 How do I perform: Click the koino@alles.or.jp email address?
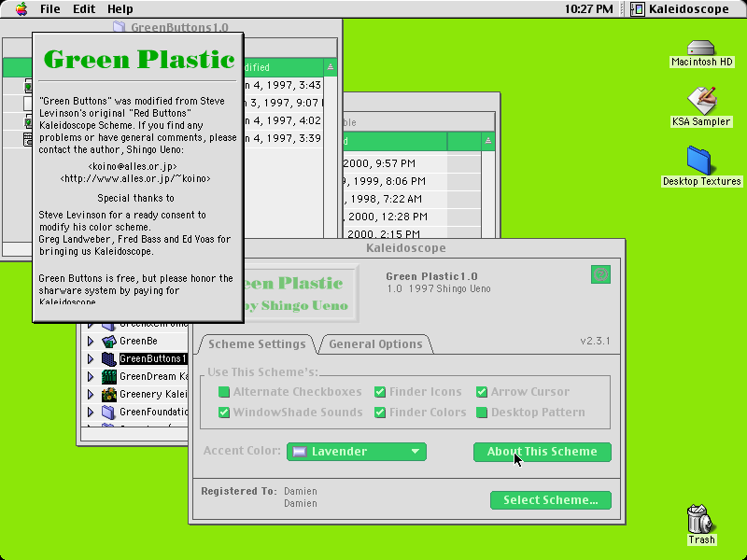point(133,167)
